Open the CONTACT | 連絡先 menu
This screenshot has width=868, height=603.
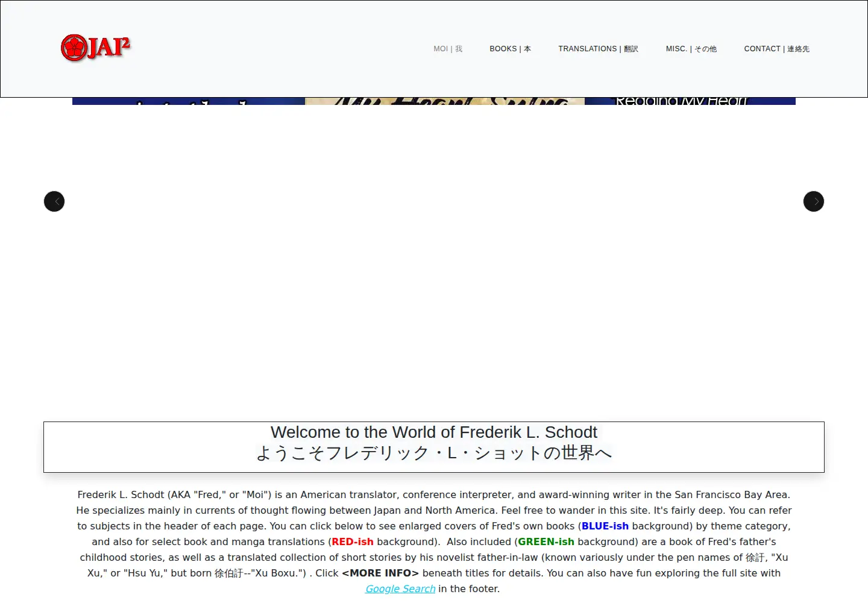(x=777, y=49)
